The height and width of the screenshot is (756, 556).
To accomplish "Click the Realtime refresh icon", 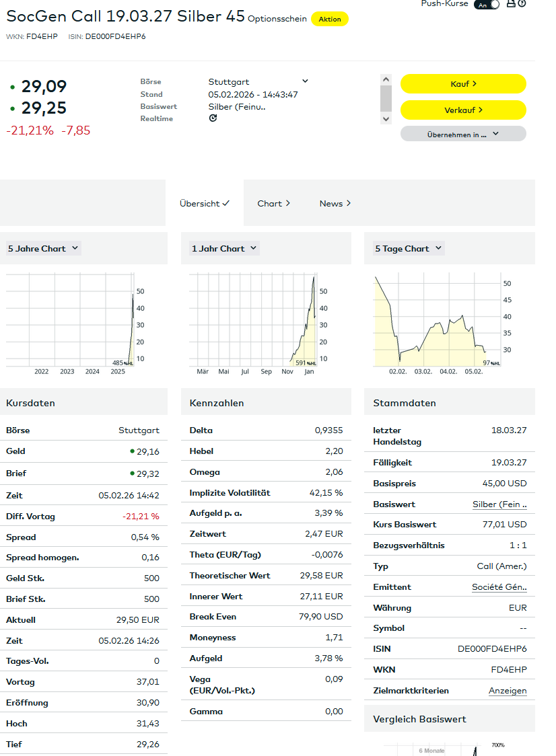I will (213, 118).
